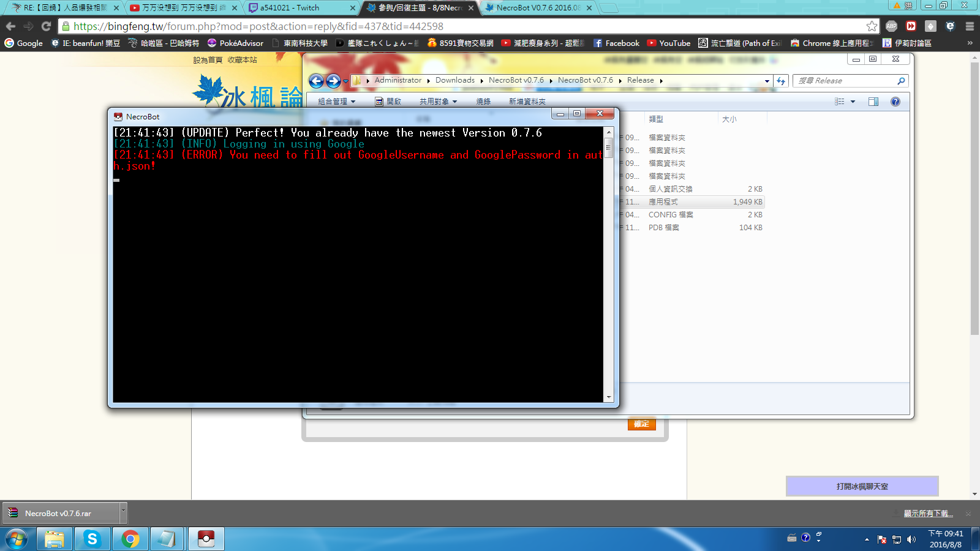Open NecroBot Pokéball taskbar icon
Viewport: 980px width, 551px height.
(206, 539)
